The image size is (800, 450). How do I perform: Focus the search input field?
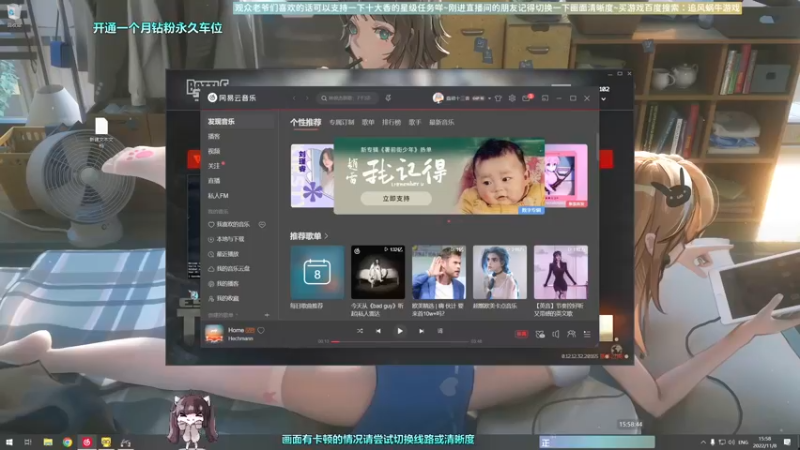point(347,98)
